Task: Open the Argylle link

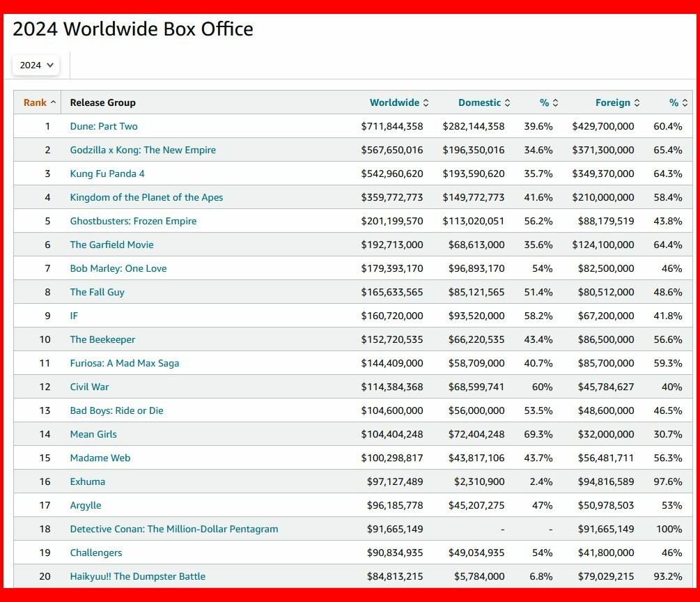Action: point(86,505)
